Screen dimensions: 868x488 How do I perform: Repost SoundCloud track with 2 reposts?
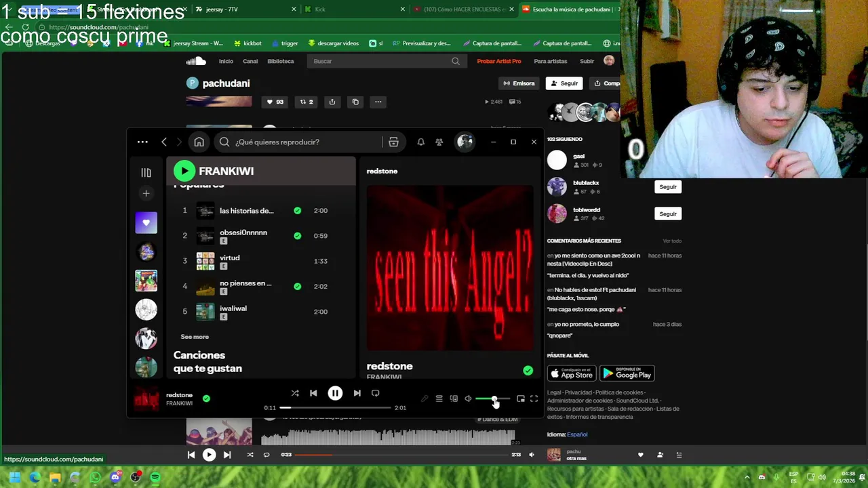(307, 102)
